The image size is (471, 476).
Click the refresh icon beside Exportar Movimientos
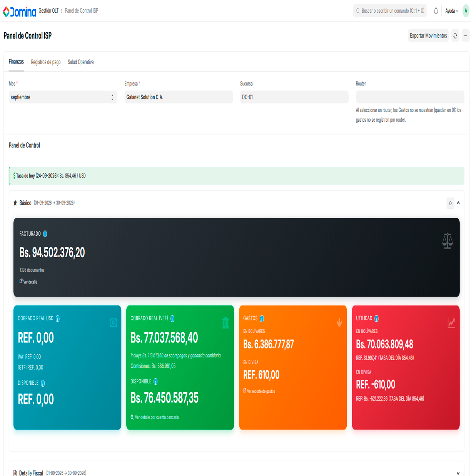(x=455, y=35)
